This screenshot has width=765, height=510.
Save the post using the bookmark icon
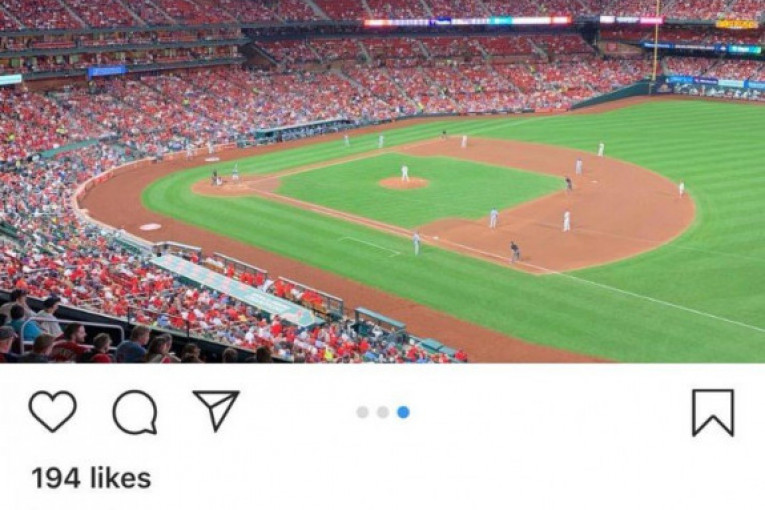pyautogui.click(x=713, y=412)
